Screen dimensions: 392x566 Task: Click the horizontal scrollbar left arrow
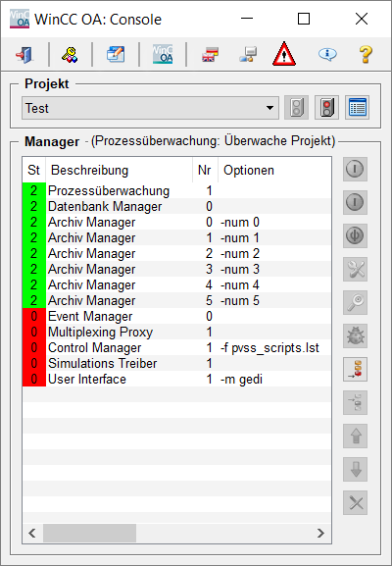[x=32, y=534]
